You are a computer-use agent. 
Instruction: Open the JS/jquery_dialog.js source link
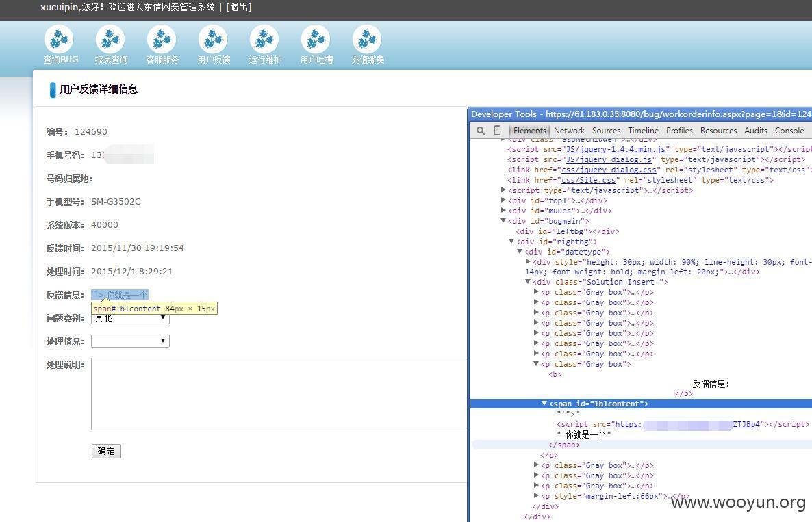609,159
